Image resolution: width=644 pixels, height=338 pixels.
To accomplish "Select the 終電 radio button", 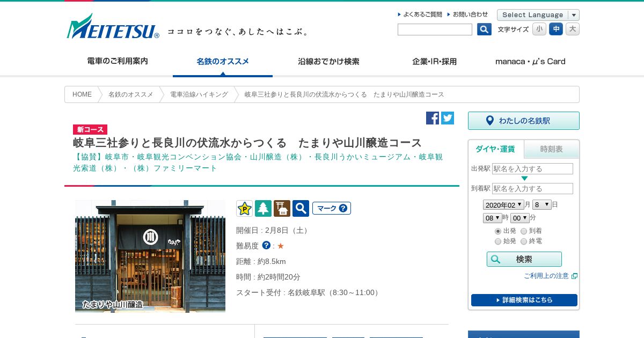I will (x=524, y=241).
